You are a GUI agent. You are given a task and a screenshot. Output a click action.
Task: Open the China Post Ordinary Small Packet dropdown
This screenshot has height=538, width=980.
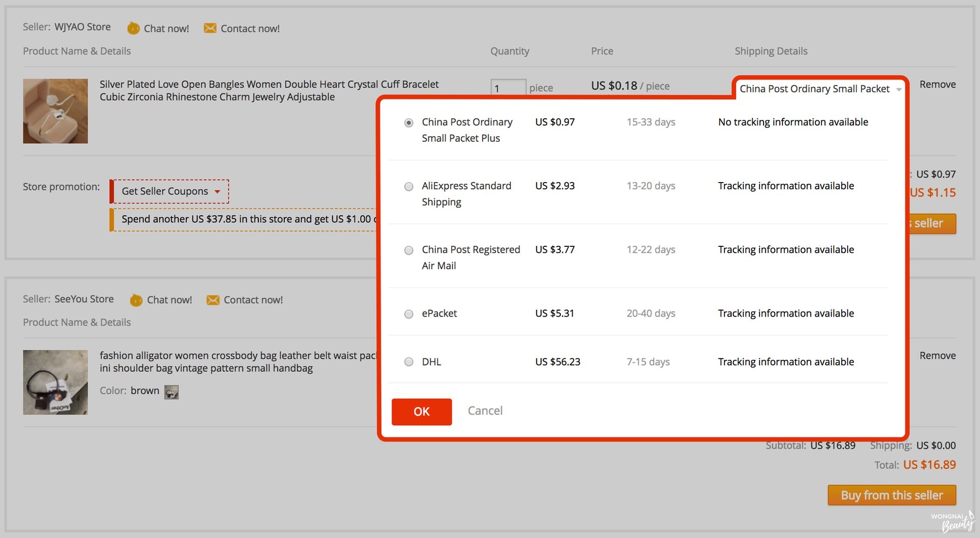(820, 89)
